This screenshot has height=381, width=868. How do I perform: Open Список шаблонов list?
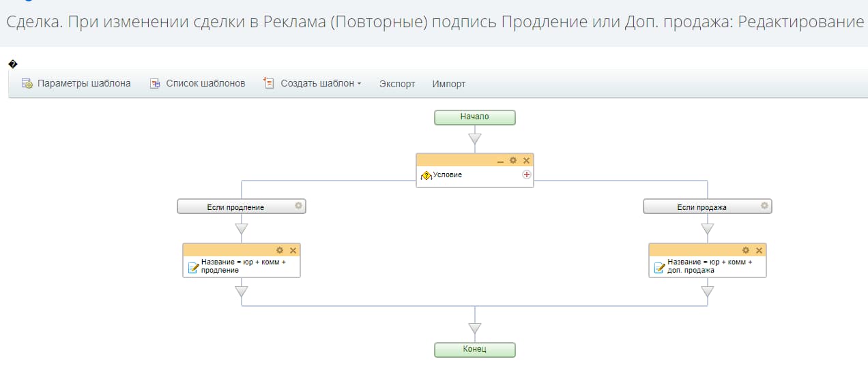197,84
